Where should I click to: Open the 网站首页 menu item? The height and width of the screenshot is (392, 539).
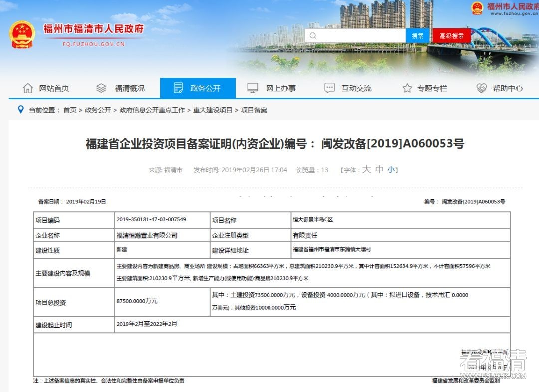54,88
